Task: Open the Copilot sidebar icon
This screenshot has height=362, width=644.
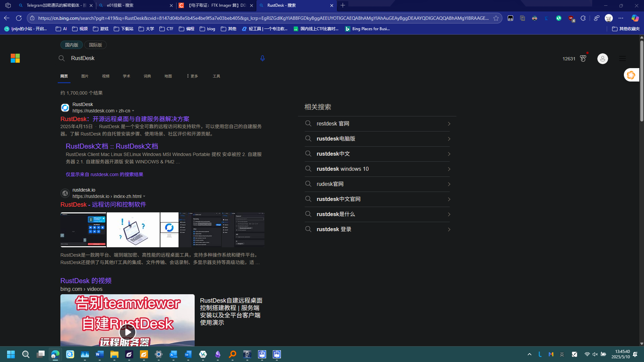Action: 635,18
